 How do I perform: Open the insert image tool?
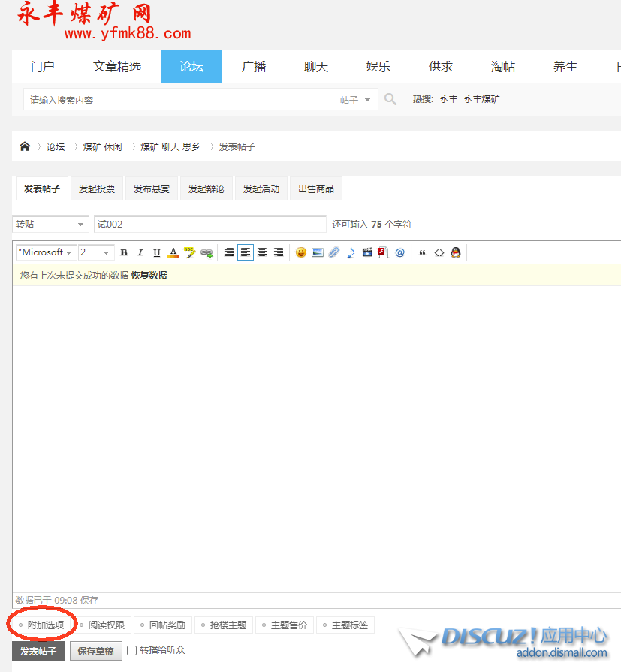[318, 253]
